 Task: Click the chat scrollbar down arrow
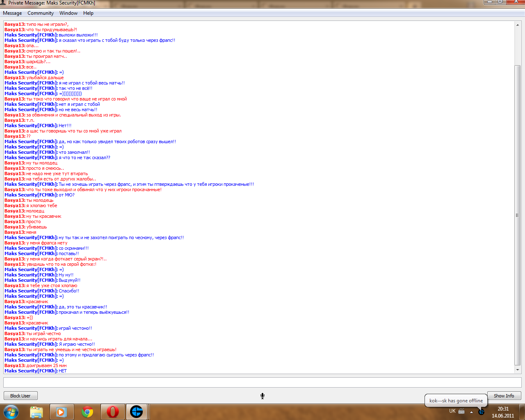pos(518,370)
